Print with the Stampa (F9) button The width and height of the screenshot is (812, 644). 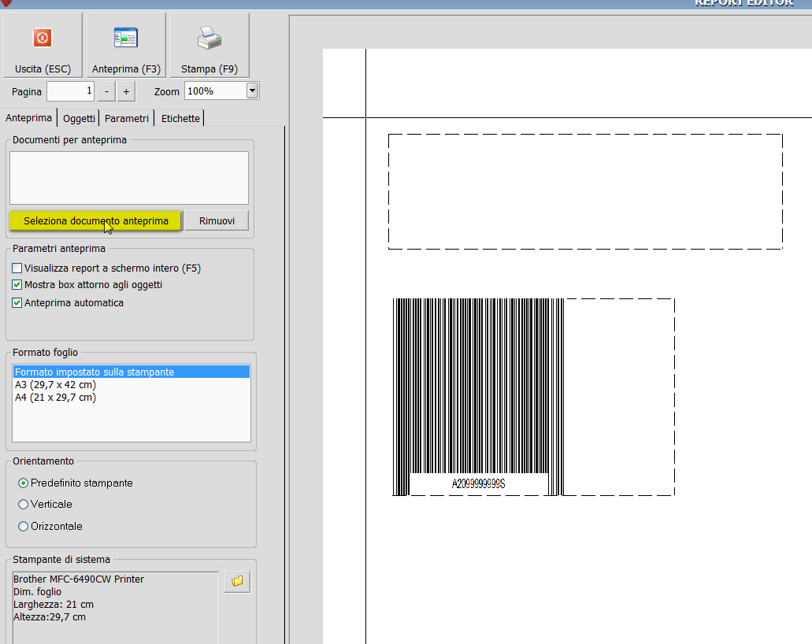[x=209, y=46]
